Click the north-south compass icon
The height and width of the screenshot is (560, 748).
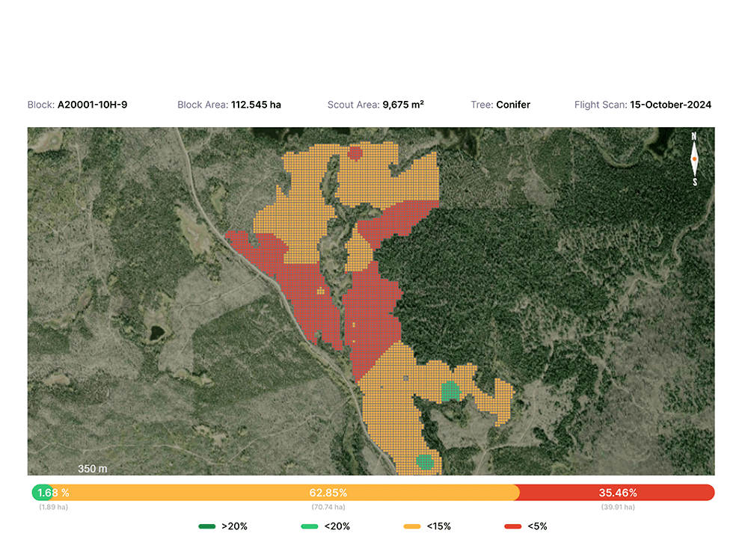(x=694, y=159)
